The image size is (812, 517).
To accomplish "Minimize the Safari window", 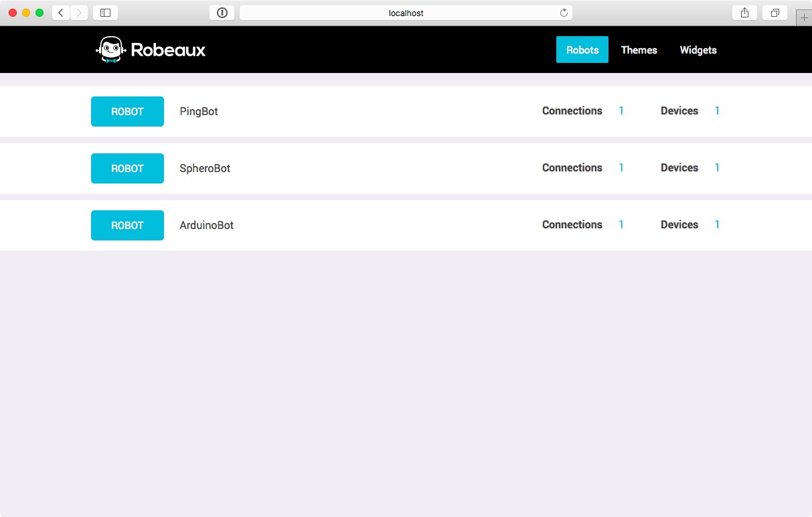I will pos(26,13).
